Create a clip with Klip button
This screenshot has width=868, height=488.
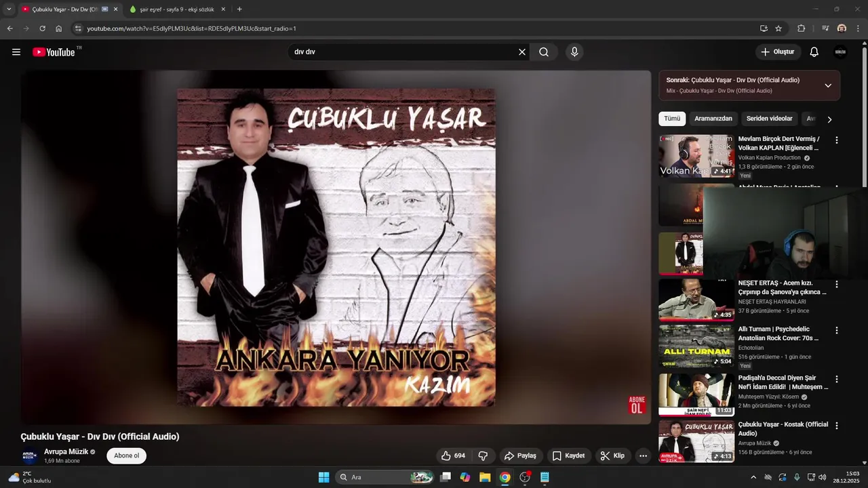(x=612, y=456)
